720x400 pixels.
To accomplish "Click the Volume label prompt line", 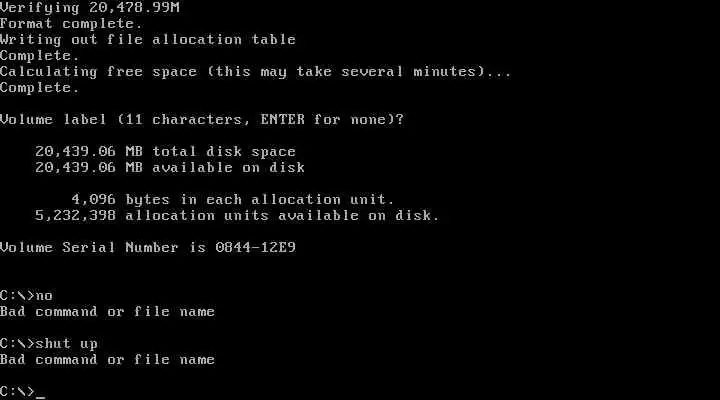I will (x=202, y=120).
